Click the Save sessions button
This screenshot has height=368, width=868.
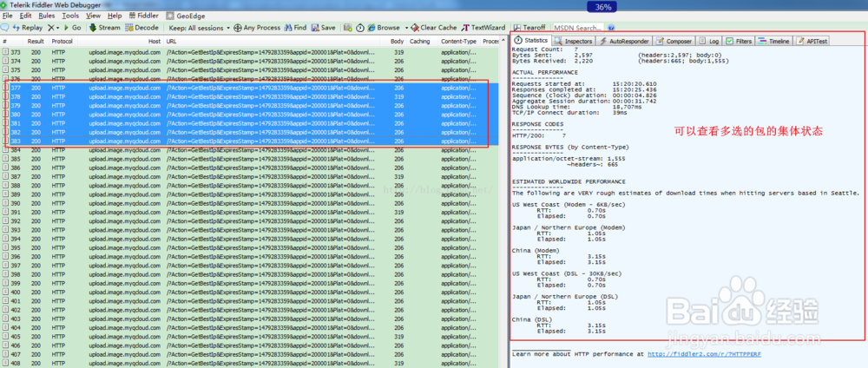coord(323,27)
